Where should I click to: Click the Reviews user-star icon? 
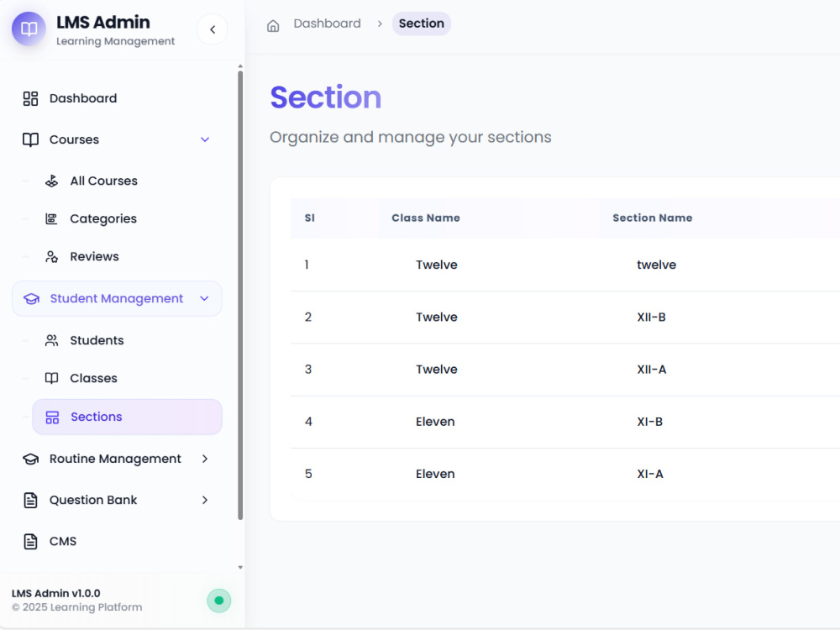click(51, 256)
